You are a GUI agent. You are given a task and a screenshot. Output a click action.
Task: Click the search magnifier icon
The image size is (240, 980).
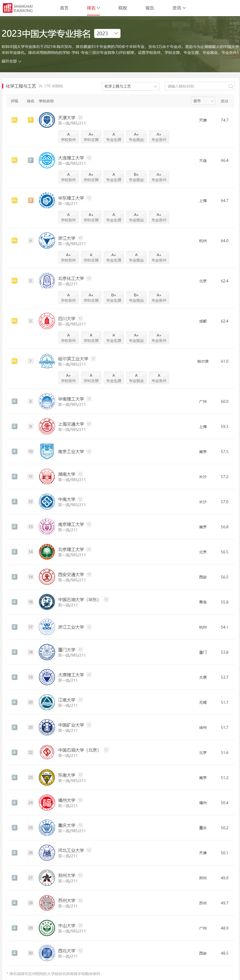point(231,86)
